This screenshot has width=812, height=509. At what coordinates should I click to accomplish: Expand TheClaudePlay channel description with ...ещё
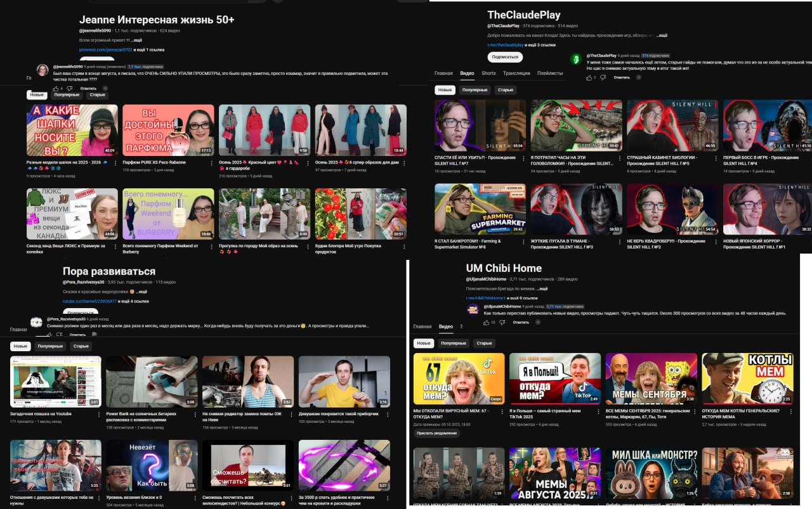point(662,35)
